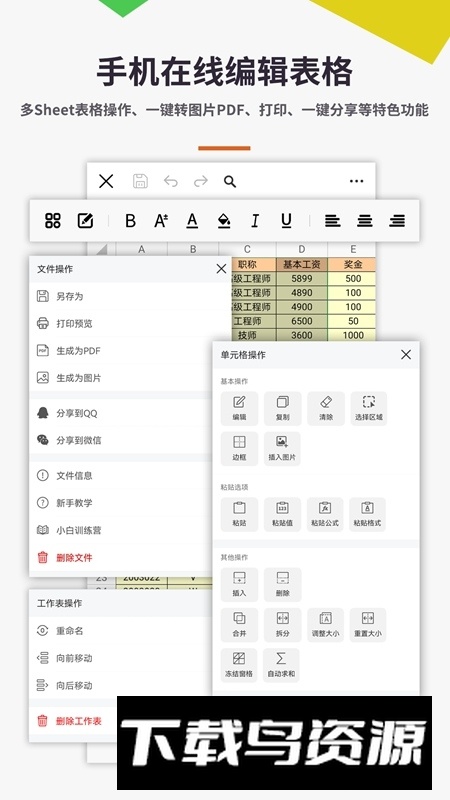Tap 清除 clear button
This screenshot has height=800, width=450.
coord(326,408)
